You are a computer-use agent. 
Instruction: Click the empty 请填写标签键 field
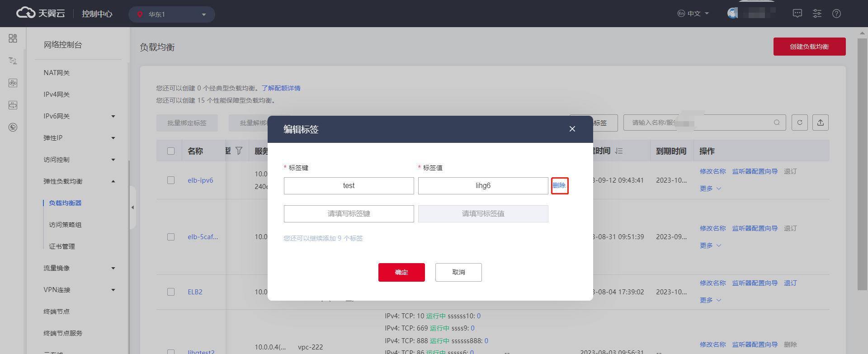[x=349, y=214]
